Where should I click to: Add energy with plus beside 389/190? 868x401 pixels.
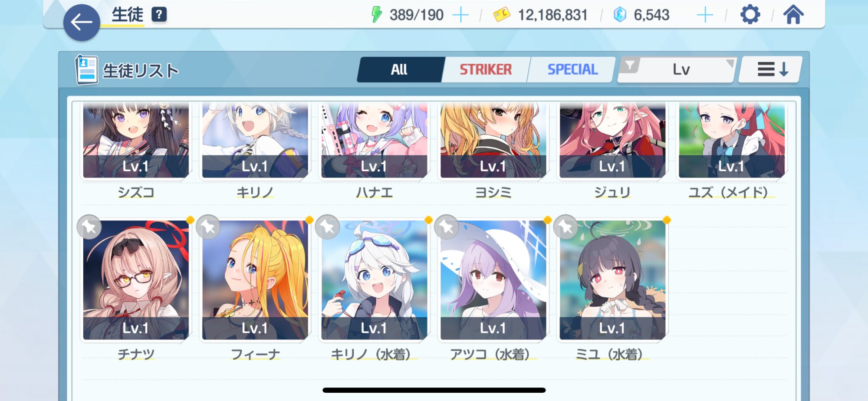(460, 15)
